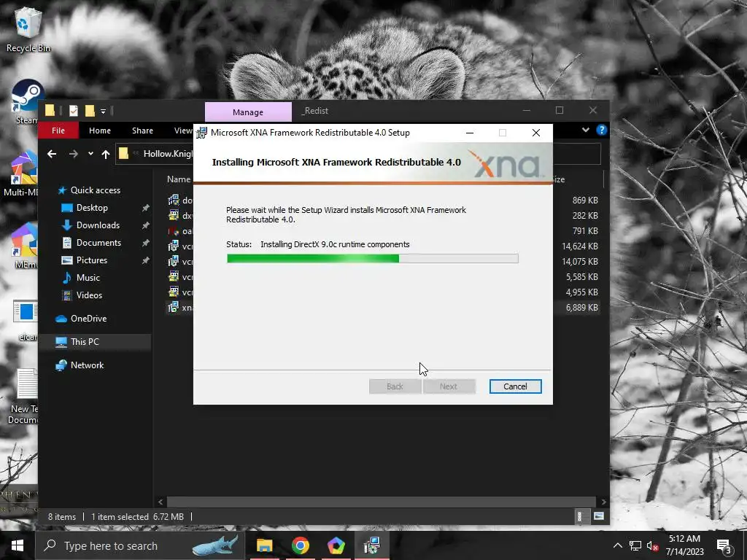Go up one folder level
The image size is (747, 560).
click(106, 154)
